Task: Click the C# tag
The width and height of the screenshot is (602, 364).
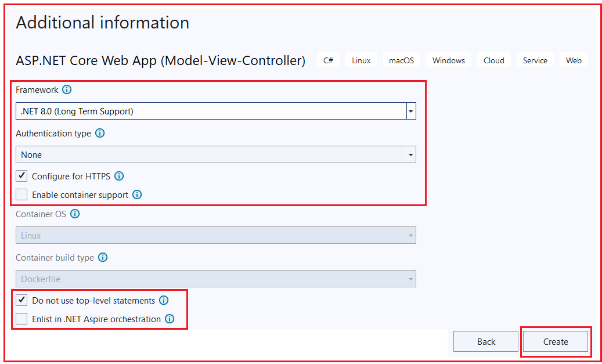Action: (x=328, y=60)
